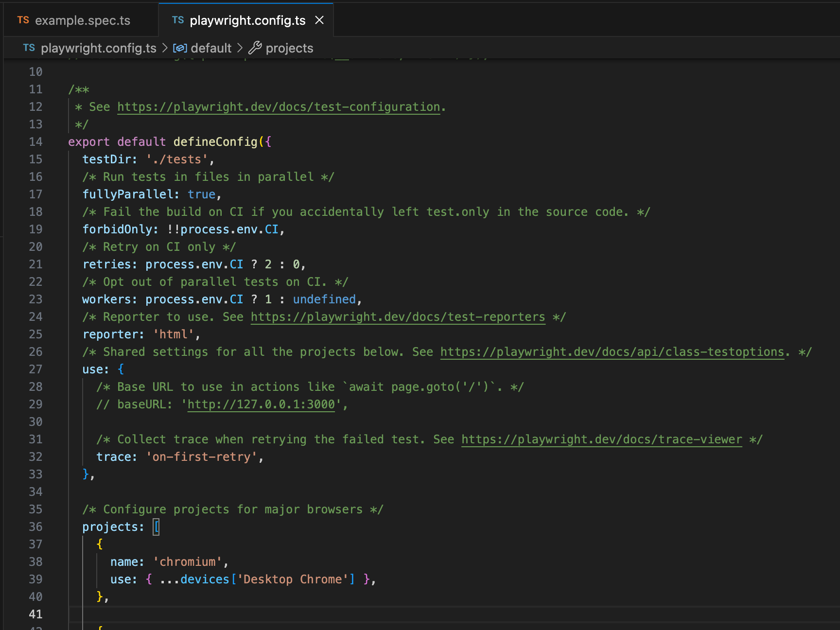Open the playwright.config.ts breadcrumb dropdown
Viewport: 840px width, 630px height.
[99, 48]
